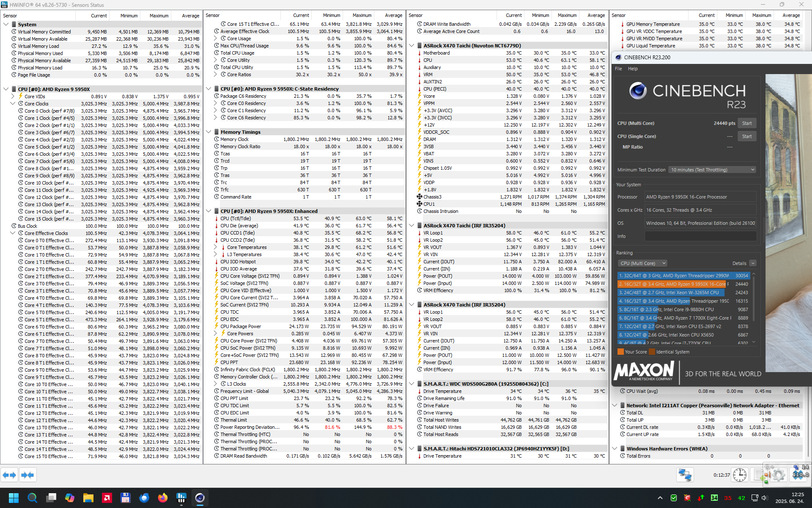This screenshot has width=812, height=508.
Task: Open volume control in the system tray
Action: [764, 498]
